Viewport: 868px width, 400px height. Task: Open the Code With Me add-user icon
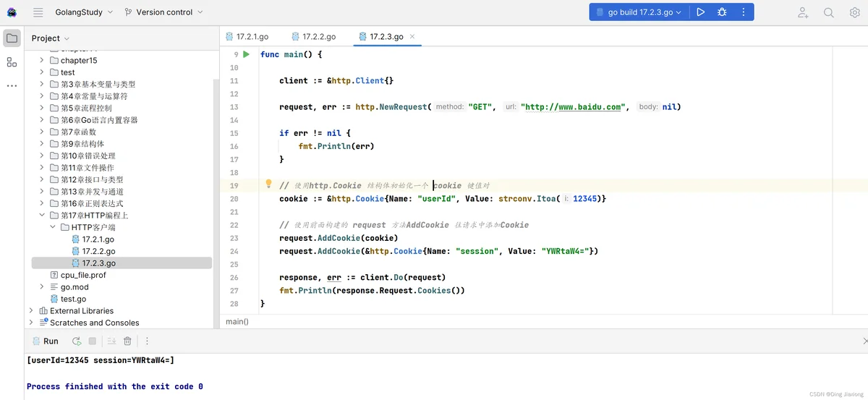(x=803, y=12)
